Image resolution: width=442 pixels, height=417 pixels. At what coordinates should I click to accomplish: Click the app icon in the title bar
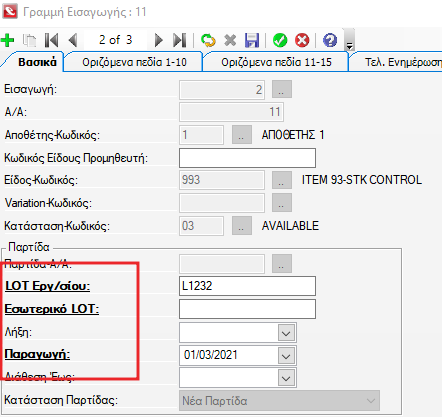point(10,12)
